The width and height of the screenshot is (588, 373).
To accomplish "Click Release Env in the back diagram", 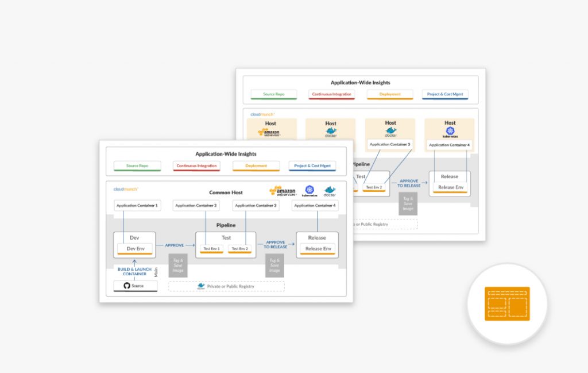I will click(x=450, y=187).
